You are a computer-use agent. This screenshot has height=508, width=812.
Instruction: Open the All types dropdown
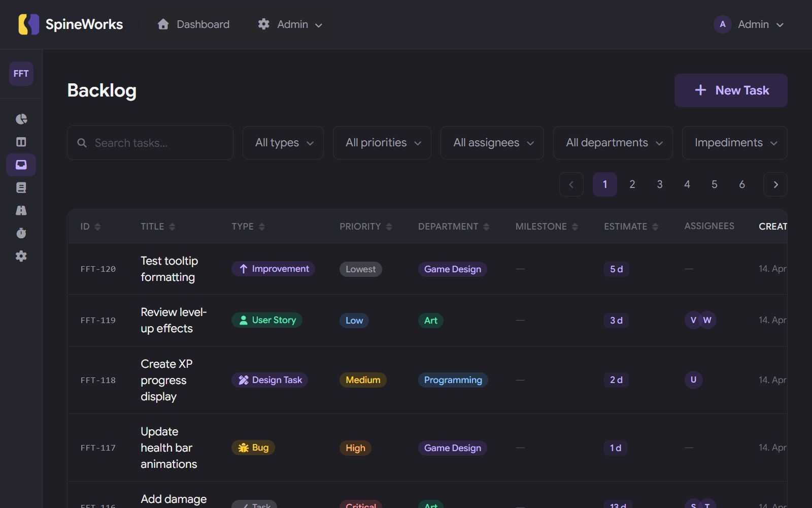click(x=283, y=143)
